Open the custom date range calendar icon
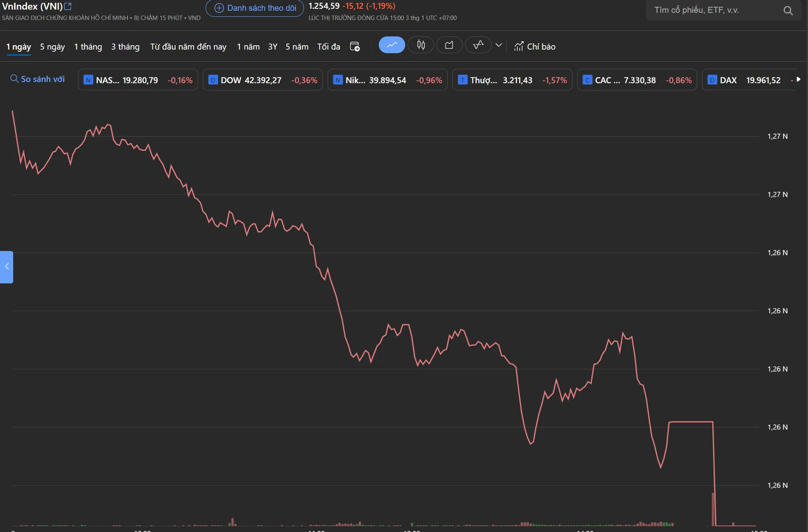Viewport: 808px width, 532px height. point(355,46)
